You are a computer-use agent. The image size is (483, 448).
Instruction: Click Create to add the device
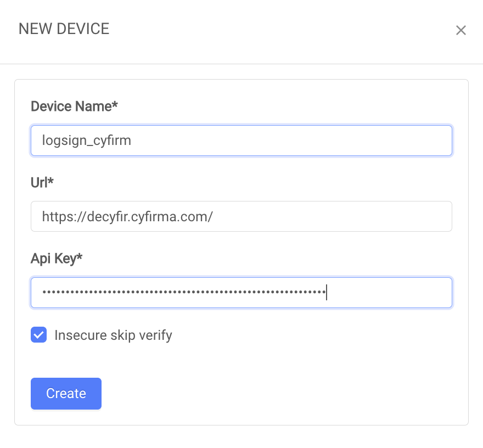[x=66, y=393]
